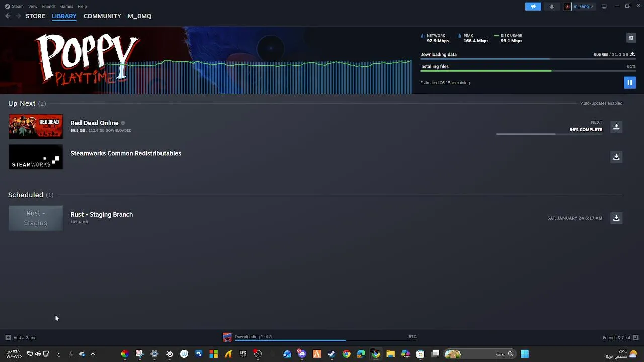Go back with the left arrow

8,16
